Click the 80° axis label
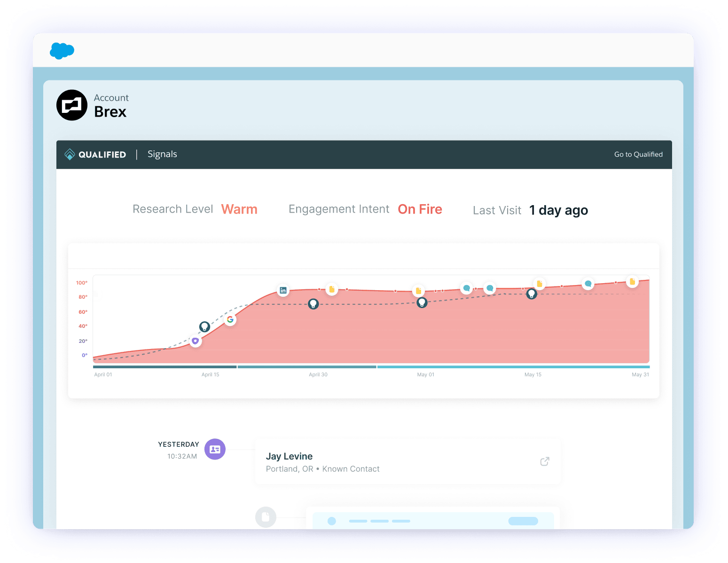Image resolution: width=728 pixels, height=563 pixels. [x=83, y=297]
